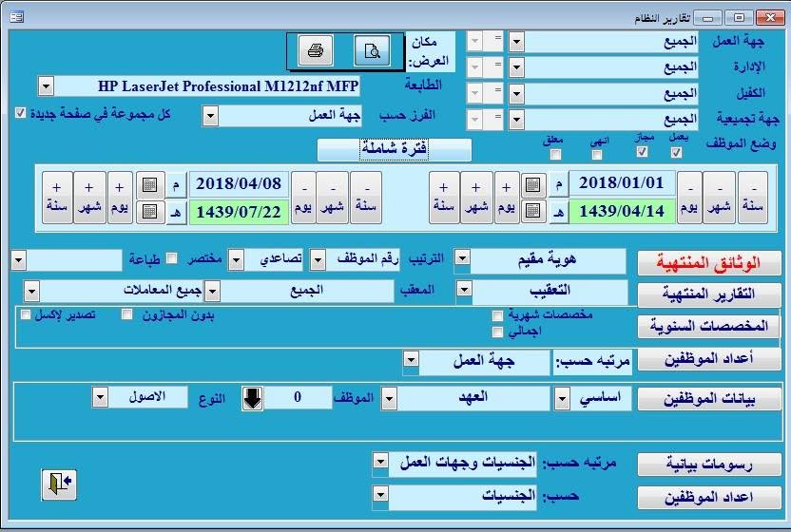The height and width of the screenshot is (532, 791).
Task: Expand the الفرز حسب sort dropdown
Action: click(x=210, y=117)
